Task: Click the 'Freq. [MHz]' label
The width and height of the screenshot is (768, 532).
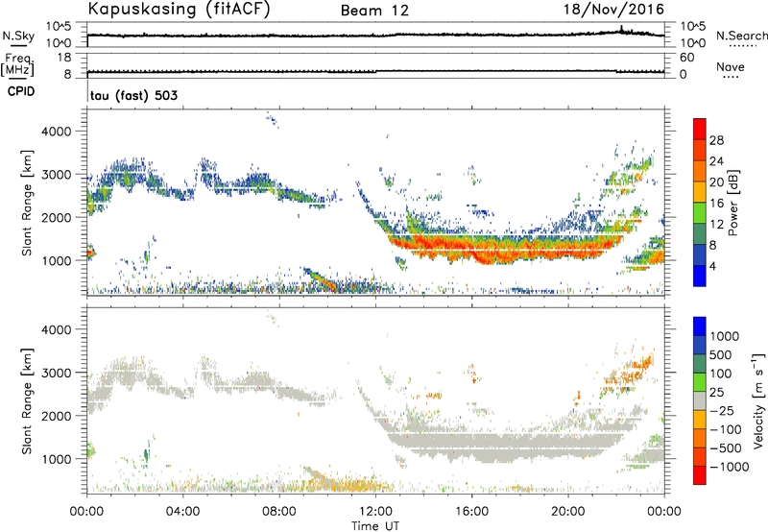Action: (x=17, y=64)
